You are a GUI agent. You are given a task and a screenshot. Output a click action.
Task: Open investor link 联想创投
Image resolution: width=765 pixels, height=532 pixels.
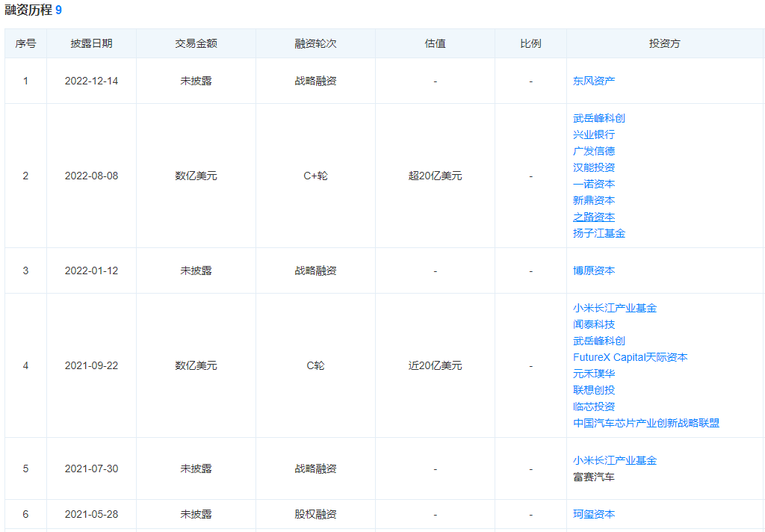594,391
